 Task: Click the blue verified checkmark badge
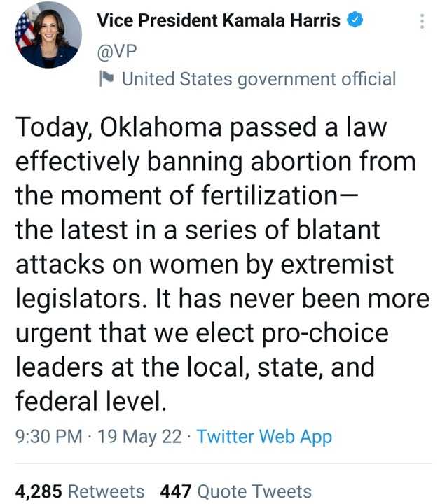[x=356, y=20]
